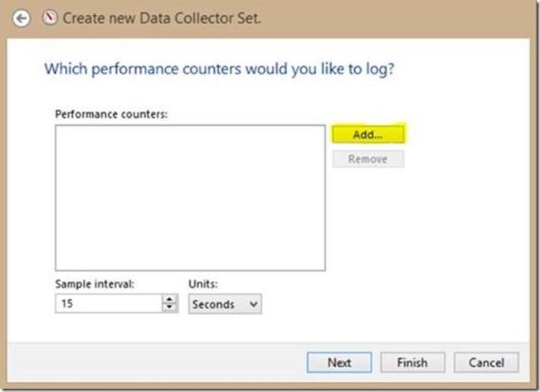Go back using the arrow icon

coord(21,18)
